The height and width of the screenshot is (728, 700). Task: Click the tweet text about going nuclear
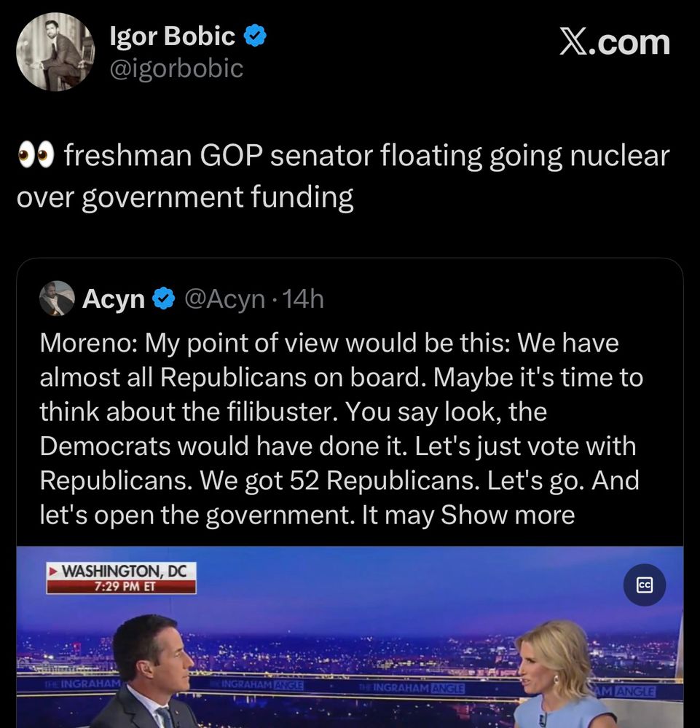342,176
